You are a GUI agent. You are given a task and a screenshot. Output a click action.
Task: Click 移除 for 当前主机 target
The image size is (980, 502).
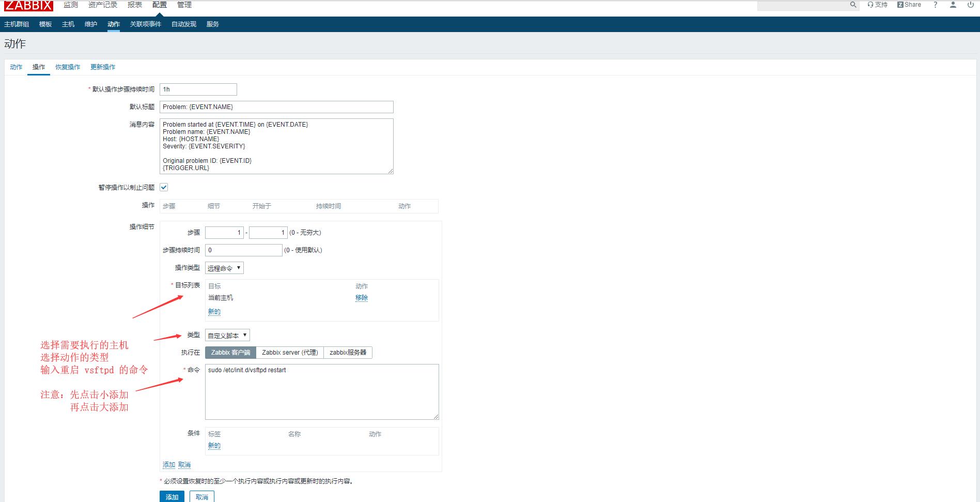pyautogui.click(x=362, y=298)
